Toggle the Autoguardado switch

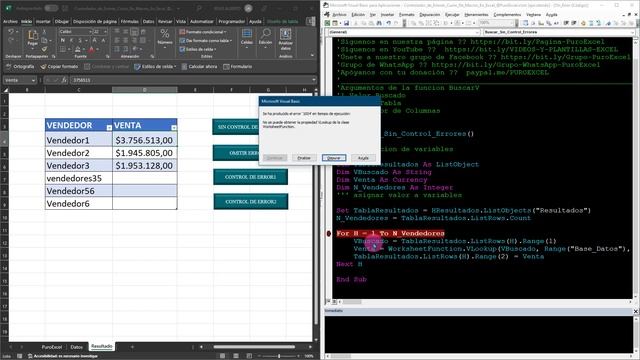(x=51, y=8)
